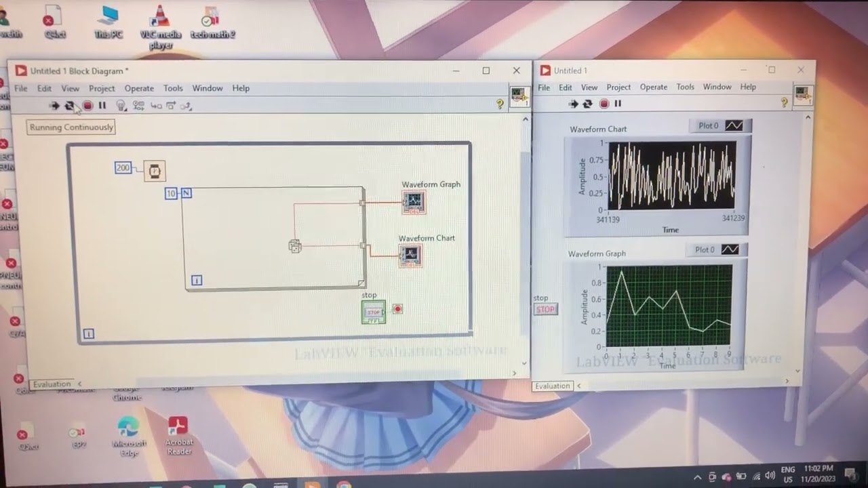Click the Run arrow in the Block Diagram toolbar
The image size is (868, 488).
coord(54,105)
